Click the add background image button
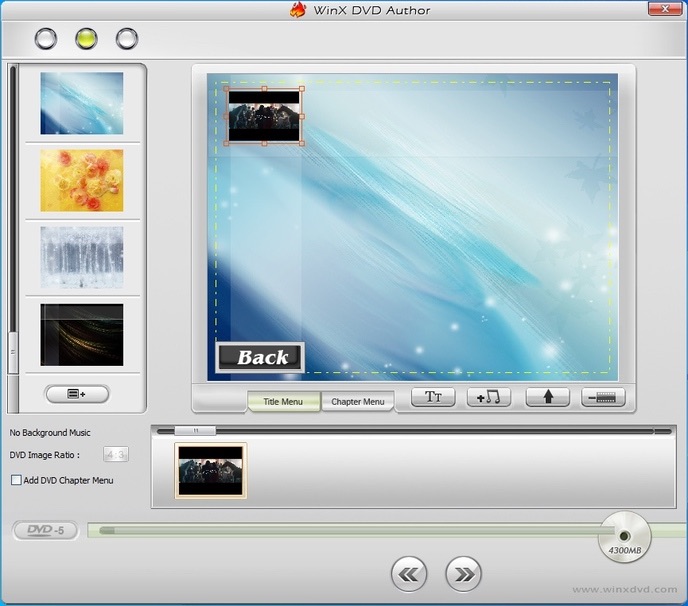Viewport: 688px width, 606px height. (x=77, y=394)
